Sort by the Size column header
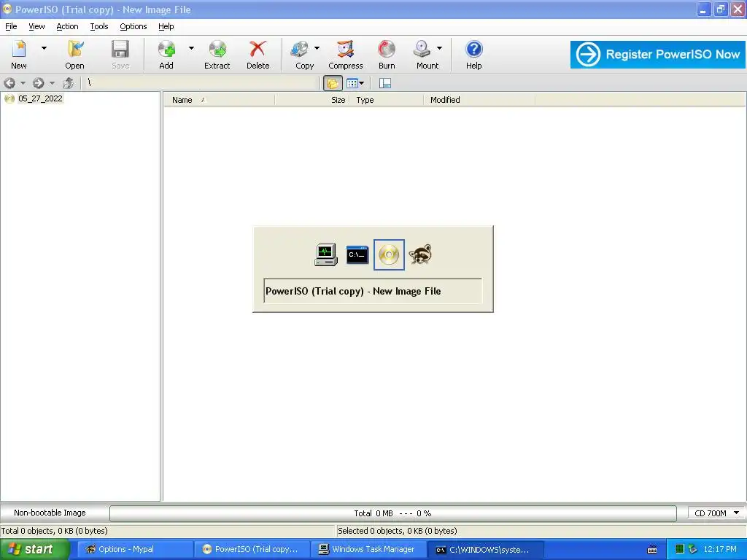 312,100
